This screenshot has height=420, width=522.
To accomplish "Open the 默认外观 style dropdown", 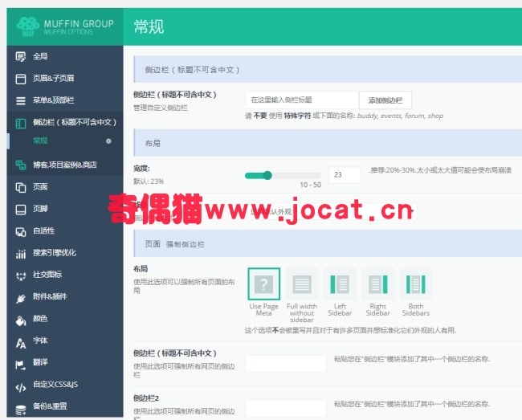I will [332, 211].
